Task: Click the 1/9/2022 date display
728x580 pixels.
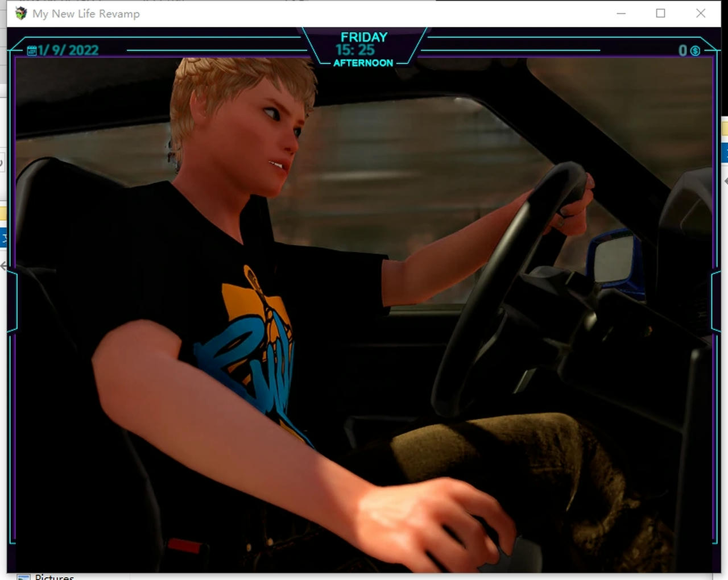Action: (68, 51)
